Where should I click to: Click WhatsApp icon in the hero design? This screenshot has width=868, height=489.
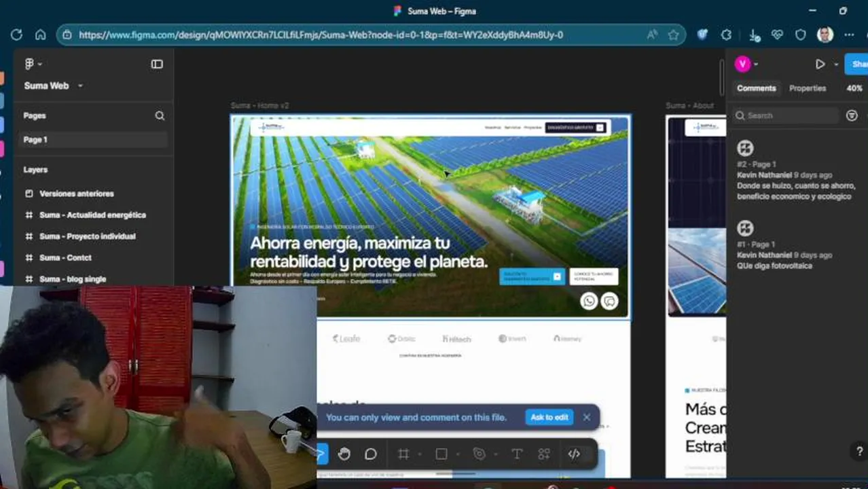coord(589,301)
